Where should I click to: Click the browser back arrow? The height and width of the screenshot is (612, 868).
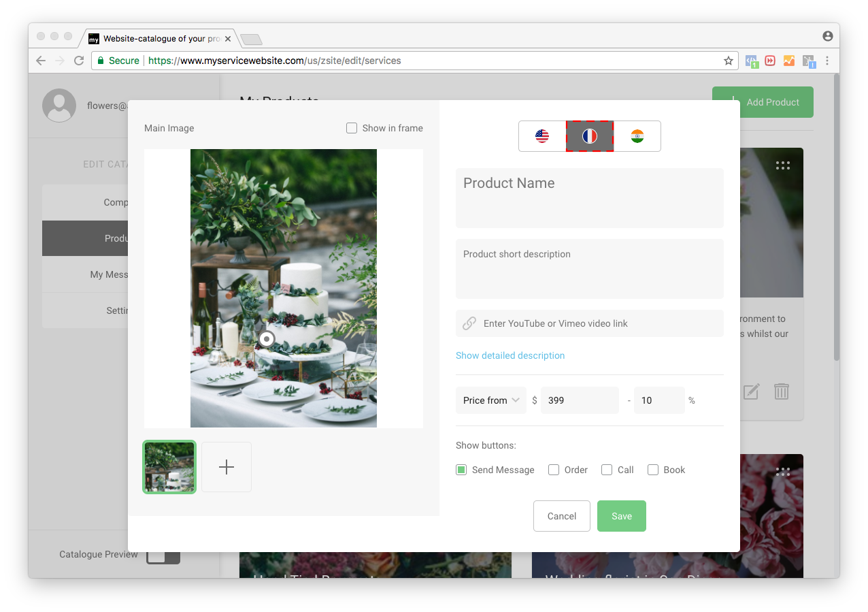point(41,61)
